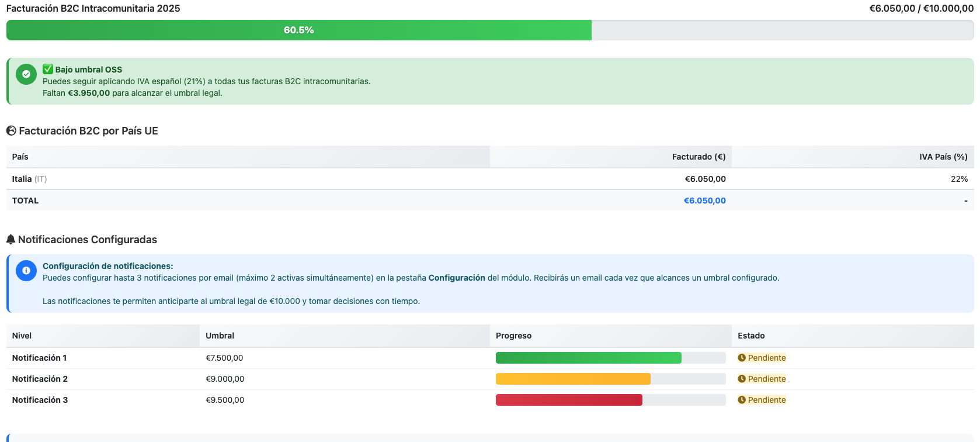Click the clock icon for Notificación 3 status
This screenshot has height=442, width=980.
[x=742, y=400]
